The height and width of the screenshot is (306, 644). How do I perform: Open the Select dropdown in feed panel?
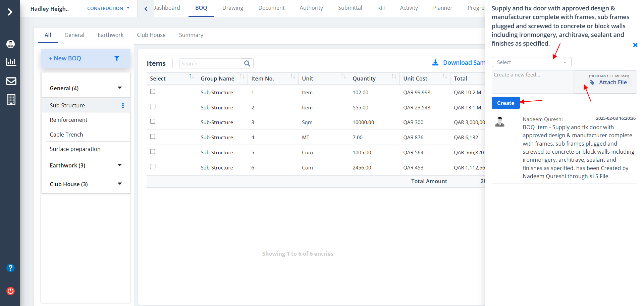531,62
